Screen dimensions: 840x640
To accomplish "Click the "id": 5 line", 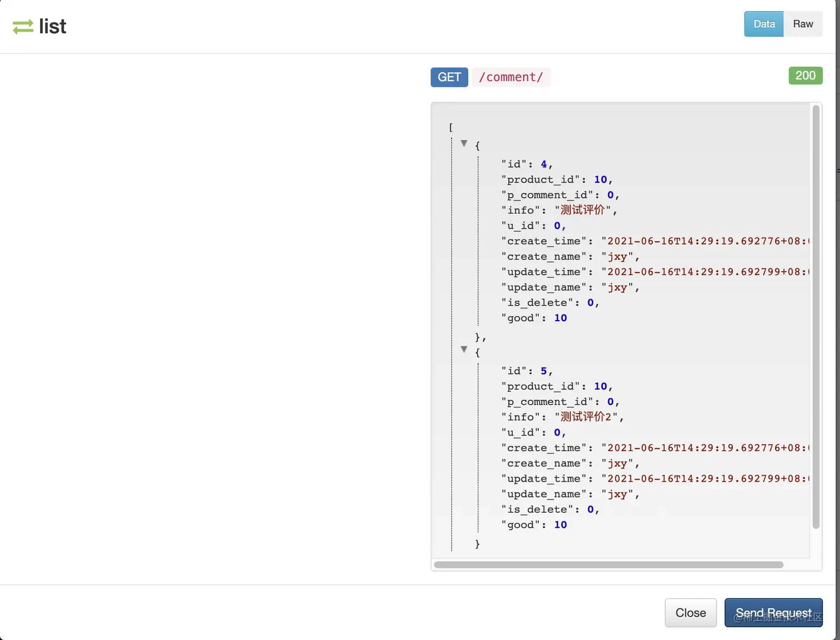I will point(527,371).
